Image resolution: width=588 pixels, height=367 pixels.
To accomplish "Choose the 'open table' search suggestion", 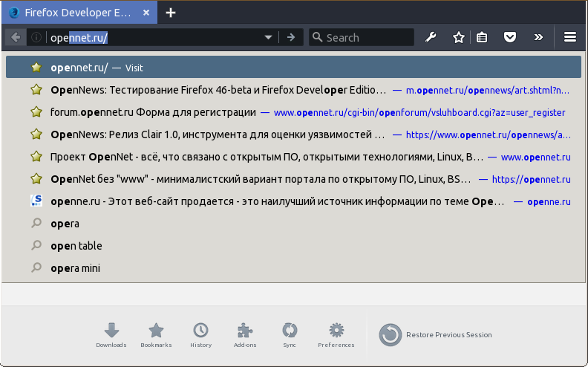I will pyautogui.click(x=293, y=246).
